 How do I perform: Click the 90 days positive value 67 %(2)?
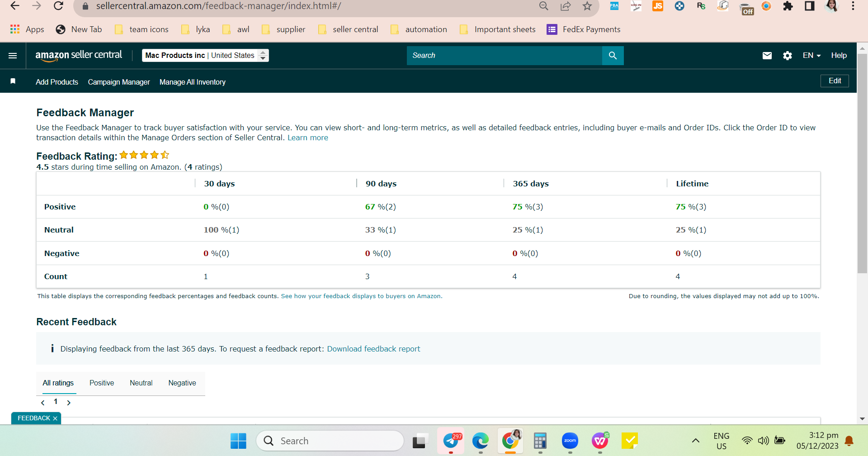[x=381, y=207]
